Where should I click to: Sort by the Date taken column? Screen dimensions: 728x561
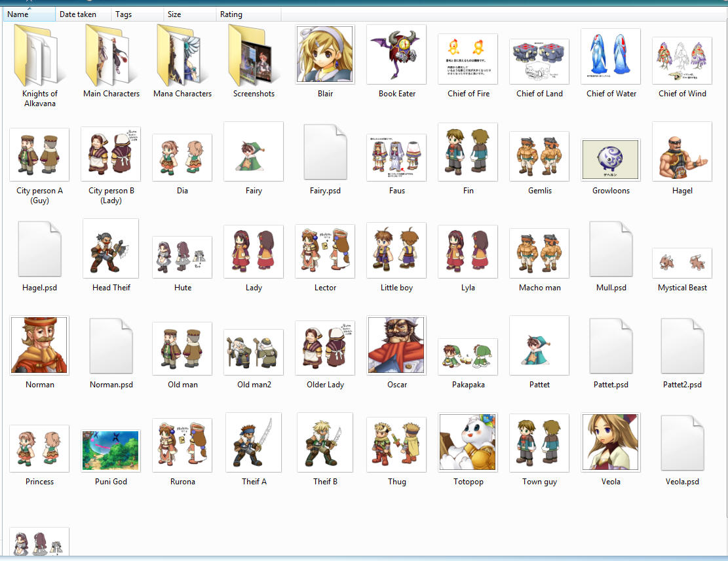coord(83,14)
